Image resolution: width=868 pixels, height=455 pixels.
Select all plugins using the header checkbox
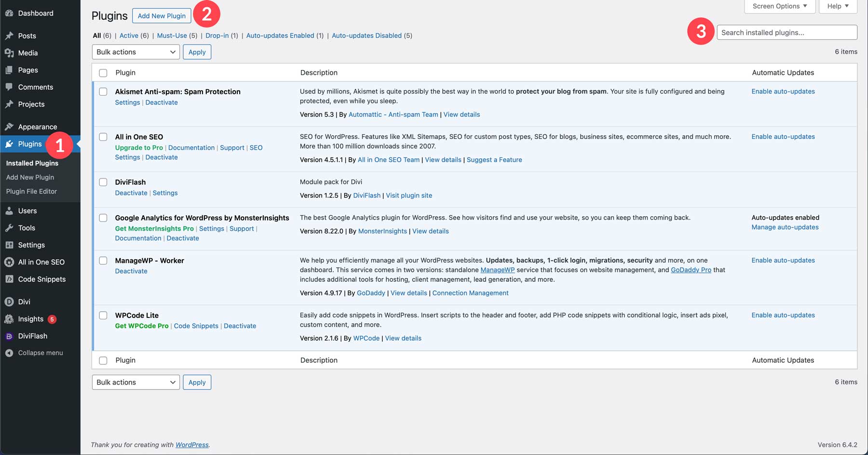coord(103,73)
